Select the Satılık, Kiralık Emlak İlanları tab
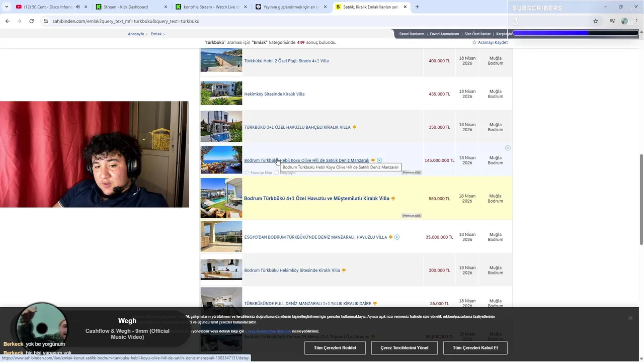 (x=371, y=7)
